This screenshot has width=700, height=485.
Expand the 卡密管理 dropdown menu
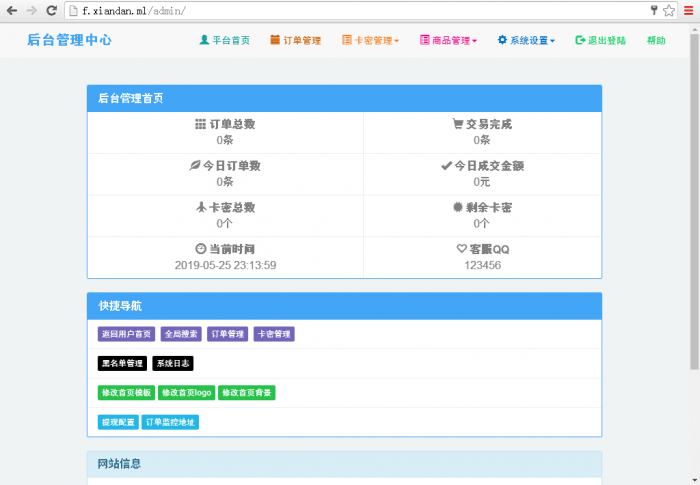(x=371, y=41)
